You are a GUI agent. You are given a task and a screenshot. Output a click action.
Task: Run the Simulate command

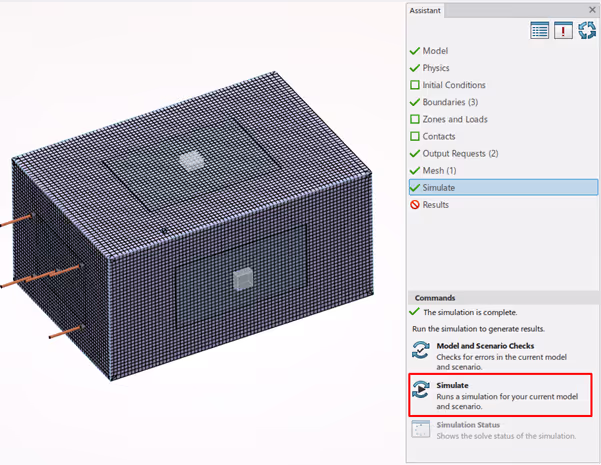click(x=500, y=395)
